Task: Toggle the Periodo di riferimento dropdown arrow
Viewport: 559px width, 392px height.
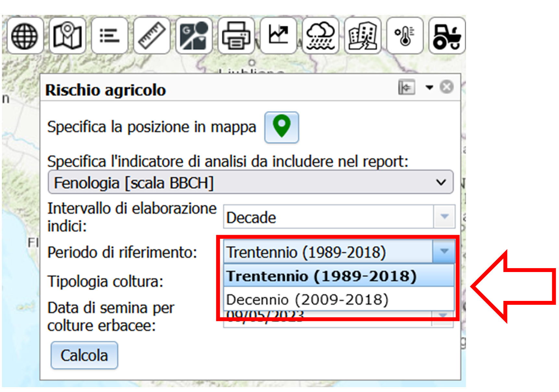Action: [x=444, y=251]
